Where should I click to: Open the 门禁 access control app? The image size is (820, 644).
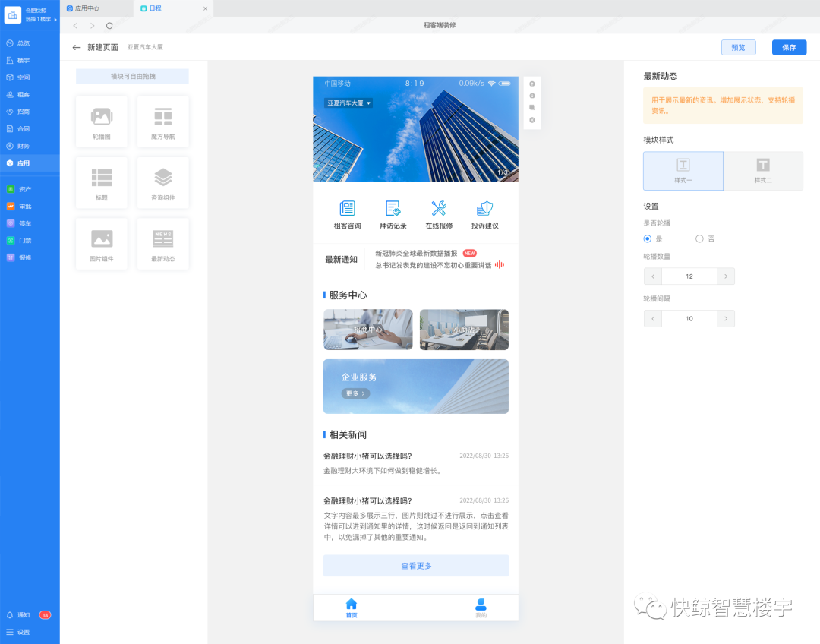(19, 240)
